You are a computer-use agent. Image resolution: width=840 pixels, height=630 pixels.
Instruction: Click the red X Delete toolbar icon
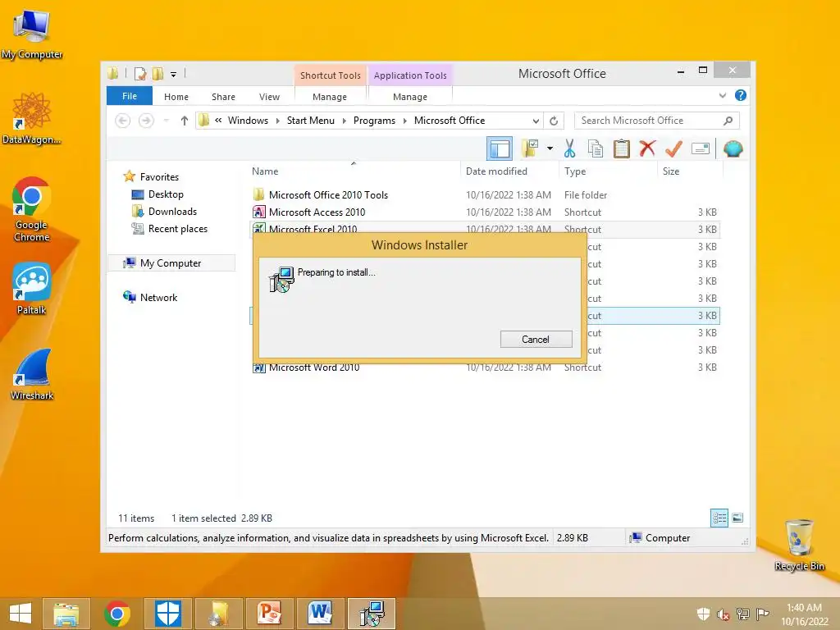tap(647, 148)
